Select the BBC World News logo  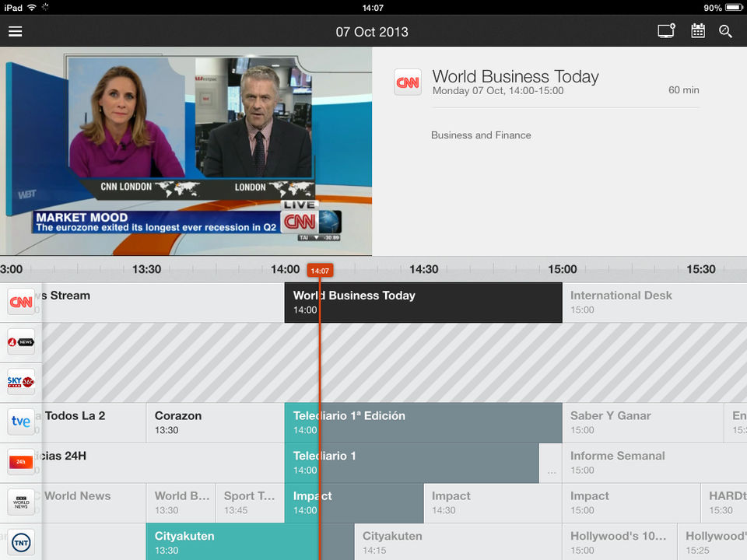pos(21,502)
